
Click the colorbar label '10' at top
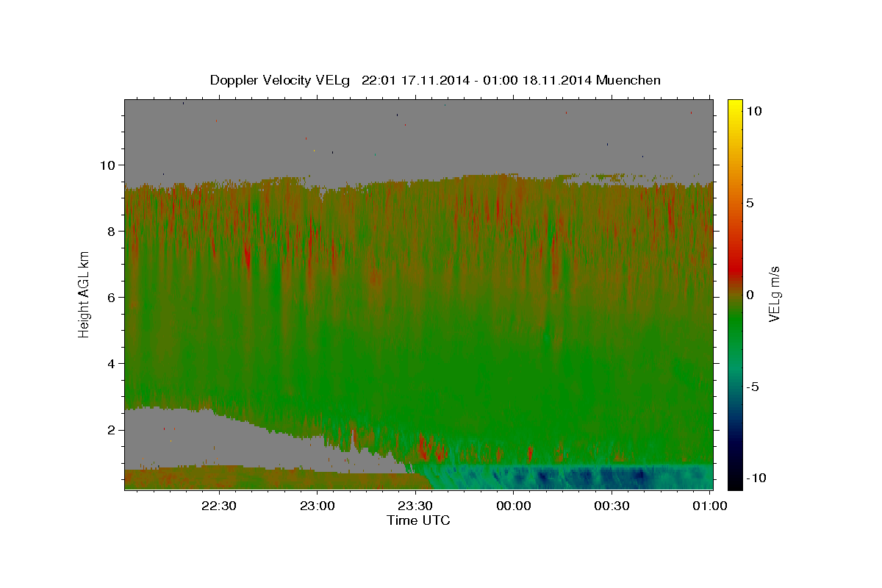click(x=755, y=110)
